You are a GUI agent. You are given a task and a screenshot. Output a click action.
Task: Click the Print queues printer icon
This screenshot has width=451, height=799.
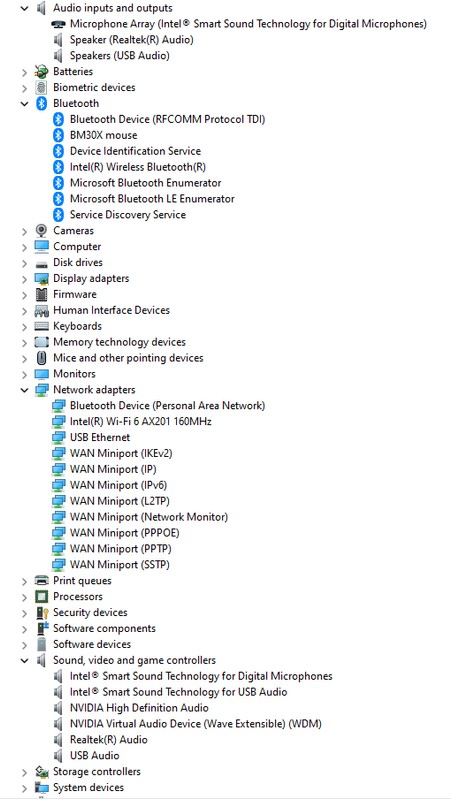pos(42,581)
